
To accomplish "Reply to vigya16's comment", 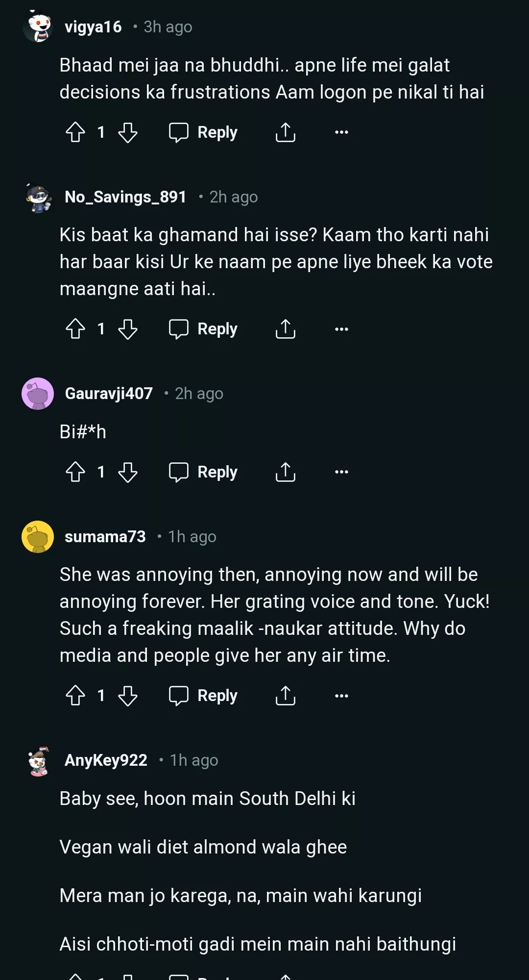I will point(203,132).
